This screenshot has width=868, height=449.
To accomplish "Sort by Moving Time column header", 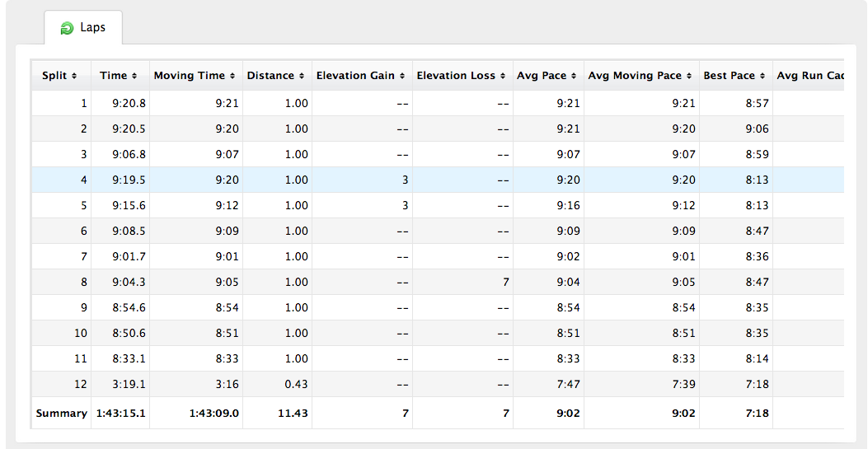I will 195,76.
